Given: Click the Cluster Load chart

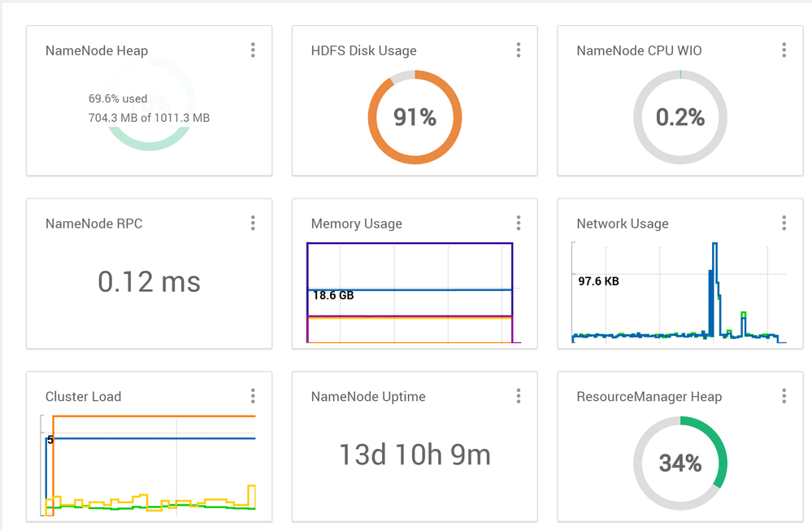Looking at the screenshot, I should [x=150, y=465].
